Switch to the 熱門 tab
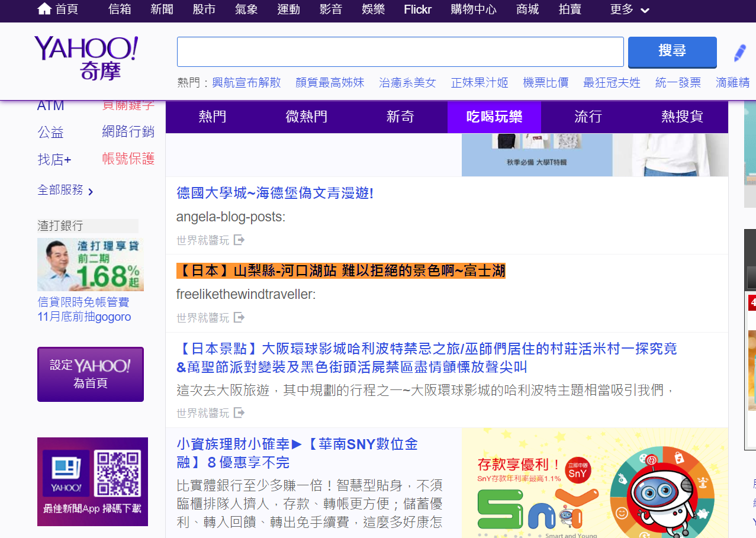The image size is (756, 538). pos(213,117)
